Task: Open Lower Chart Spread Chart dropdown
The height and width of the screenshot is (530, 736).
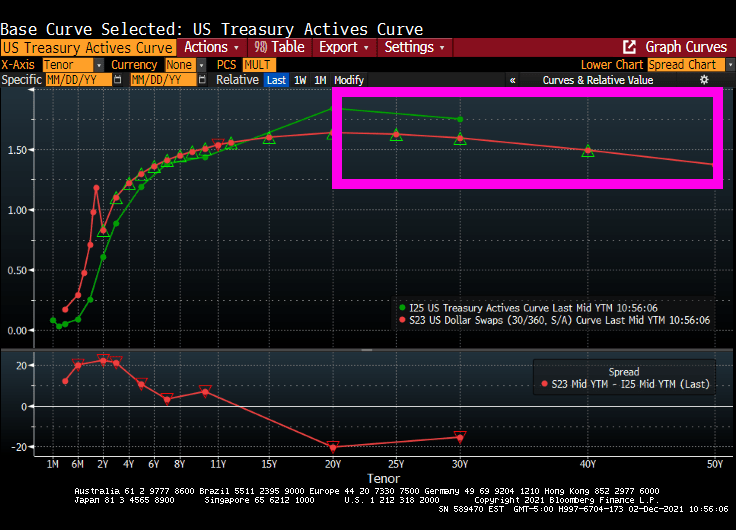Action: [726, 64]
